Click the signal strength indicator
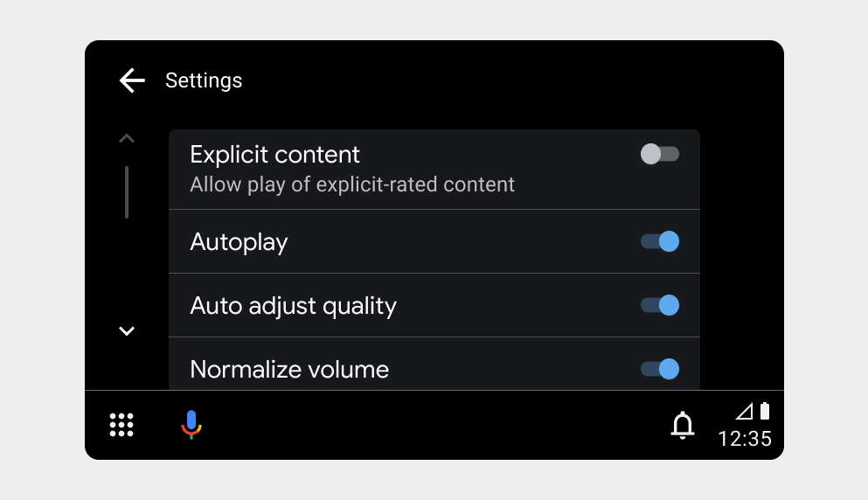 click(744, 412)
